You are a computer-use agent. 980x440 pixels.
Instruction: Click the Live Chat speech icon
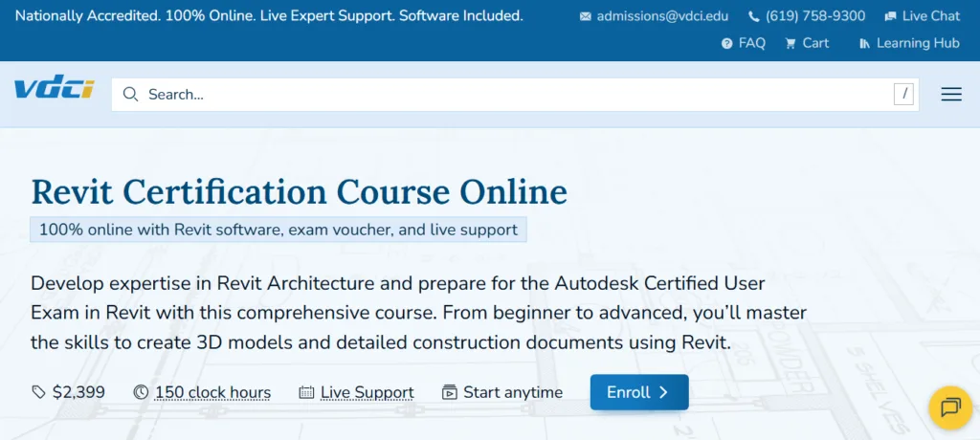coord(890,17)
